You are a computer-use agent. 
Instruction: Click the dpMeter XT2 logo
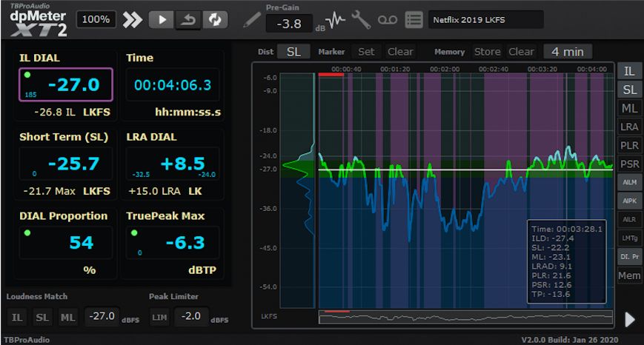pyautogui.click(x=38, y=22)
